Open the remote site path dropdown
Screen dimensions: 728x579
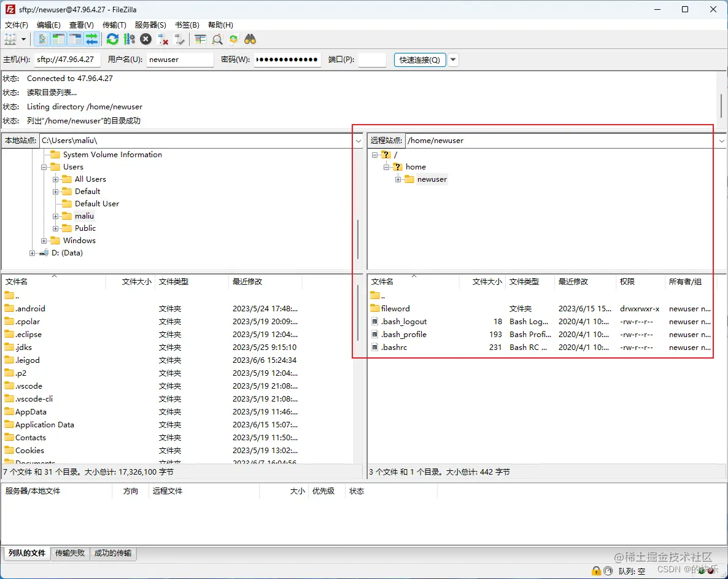click(x=721, y=141)
